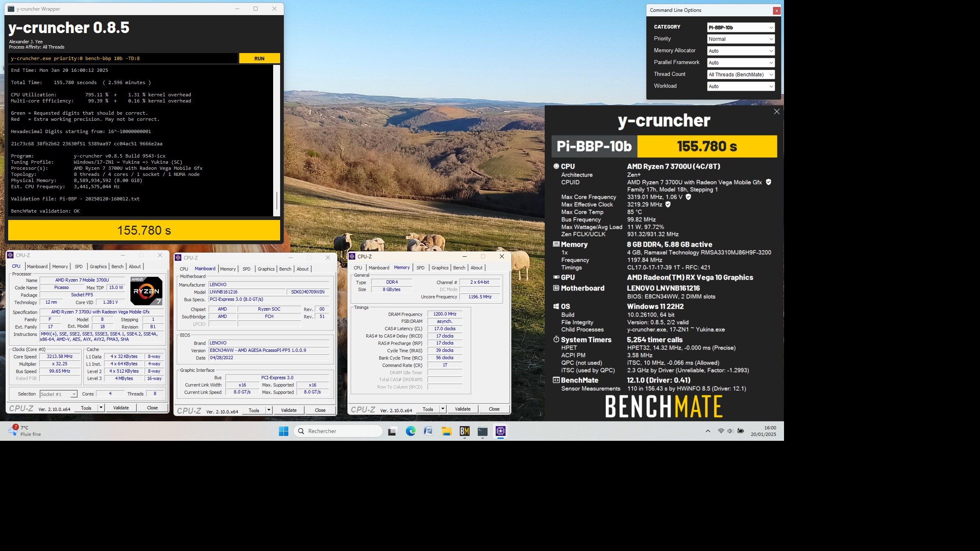Viewport: 980px width, 551px height.
Task: Click the Pi-BBP-10b label in BenchMate panel
Action: point(594,146)
